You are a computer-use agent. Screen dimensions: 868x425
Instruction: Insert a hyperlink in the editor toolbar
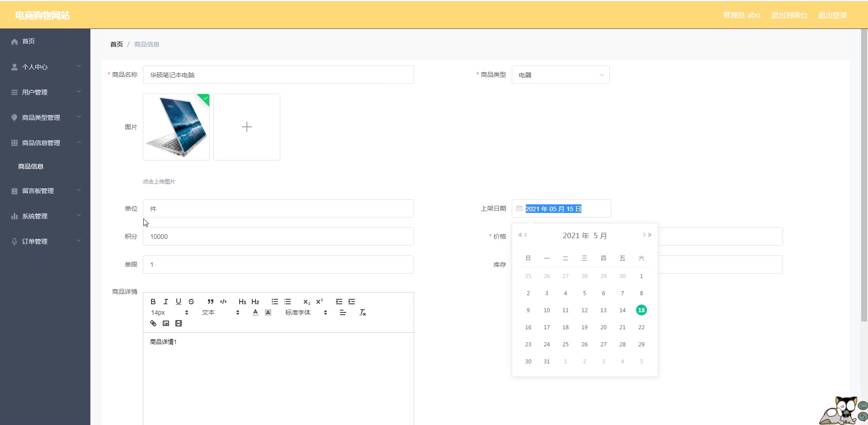(x=153, y=323)
